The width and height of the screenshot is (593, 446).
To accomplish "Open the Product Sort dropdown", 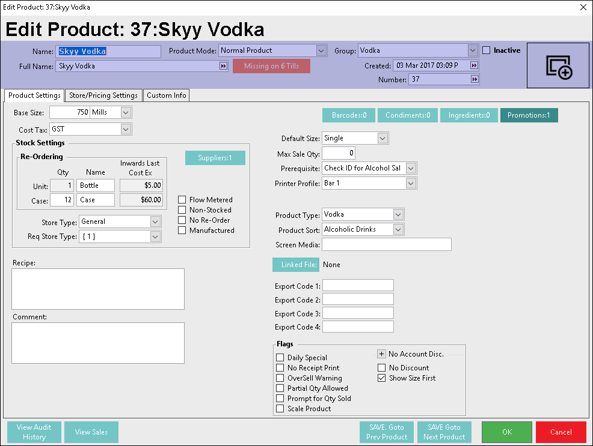I will [398, 229].
